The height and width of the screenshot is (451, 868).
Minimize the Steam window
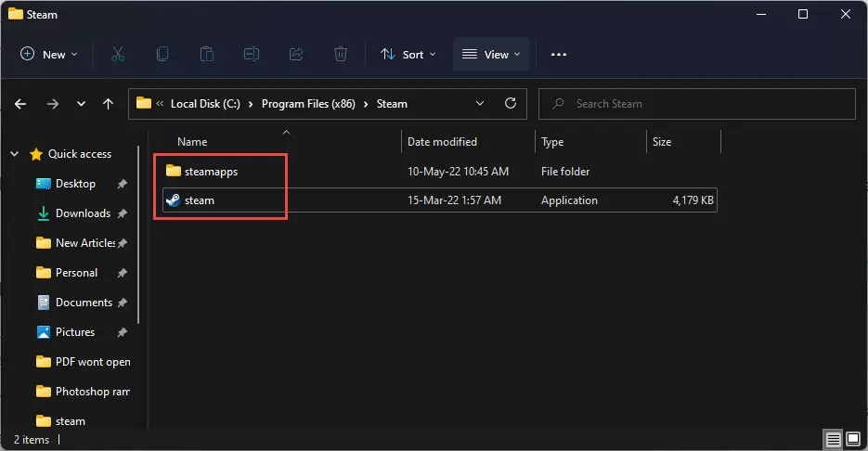[x=761, y=15]
